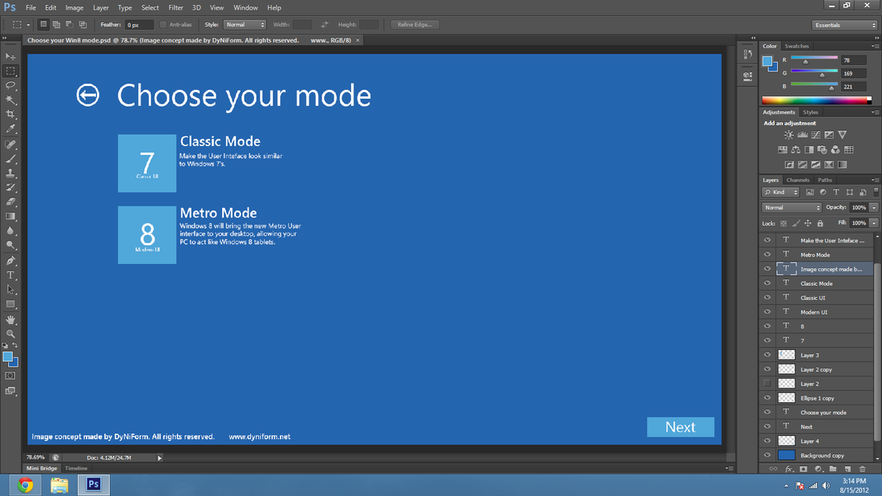The height and width of the screenshot is (496, 882).
Task: Show hidden Layer 2
Action: pos(767,384)
